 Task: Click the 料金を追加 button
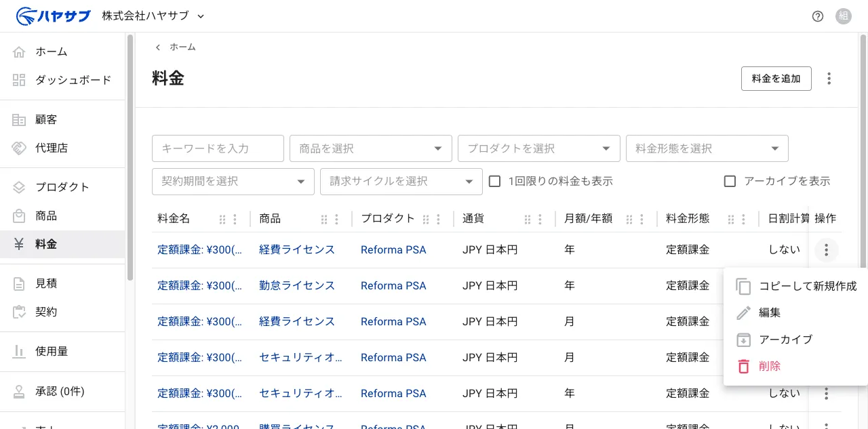coord(776,79)
